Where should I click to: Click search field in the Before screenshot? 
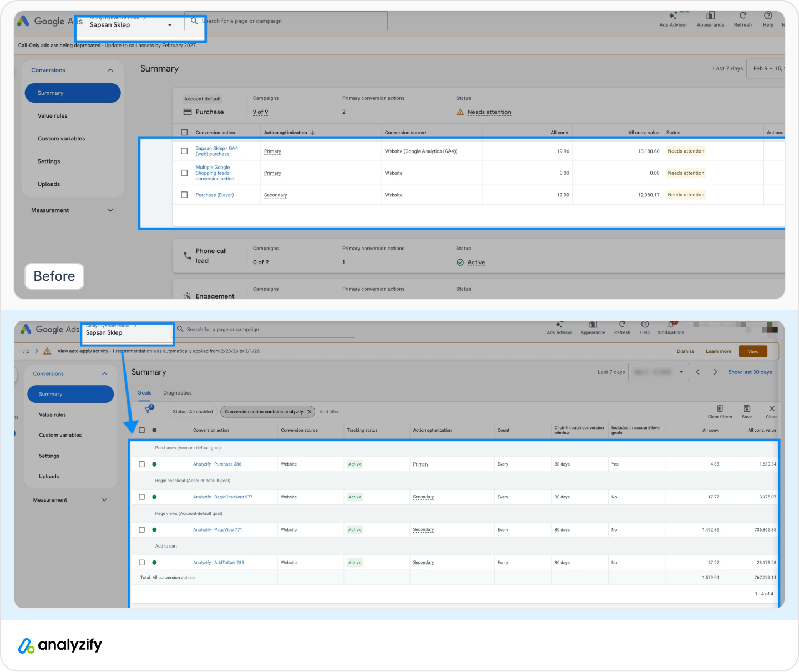[x=286, y=21]
